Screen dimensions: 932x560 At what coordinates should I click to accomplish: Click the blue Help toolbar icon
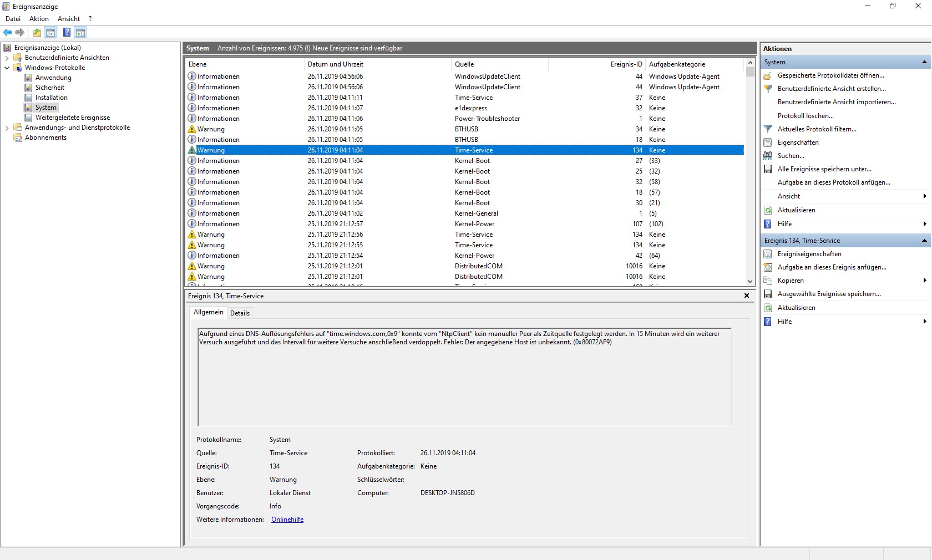[x=67, y=32]
